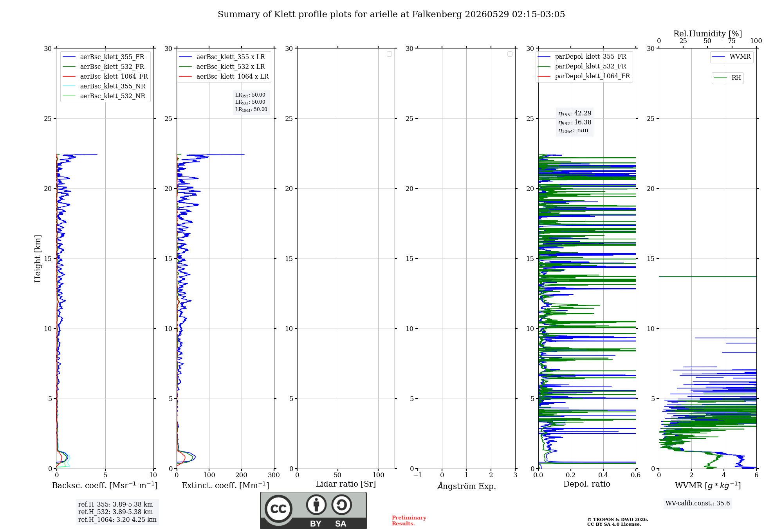Click the LR1064: 50.00 value
783x532 pixels.
click(x=251, y=110)
